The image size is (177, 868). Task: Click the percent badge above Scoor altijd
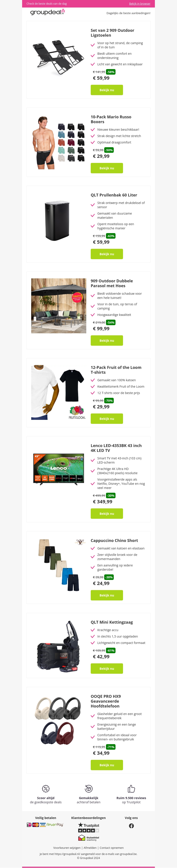(x=46, y=789)
